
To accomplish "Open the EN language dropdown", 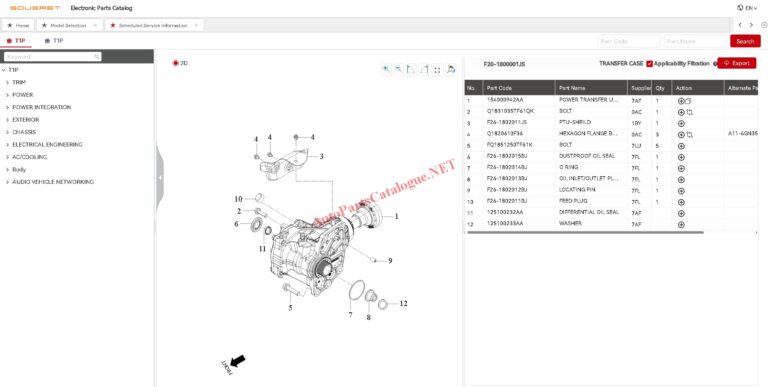I will point(747,8).
